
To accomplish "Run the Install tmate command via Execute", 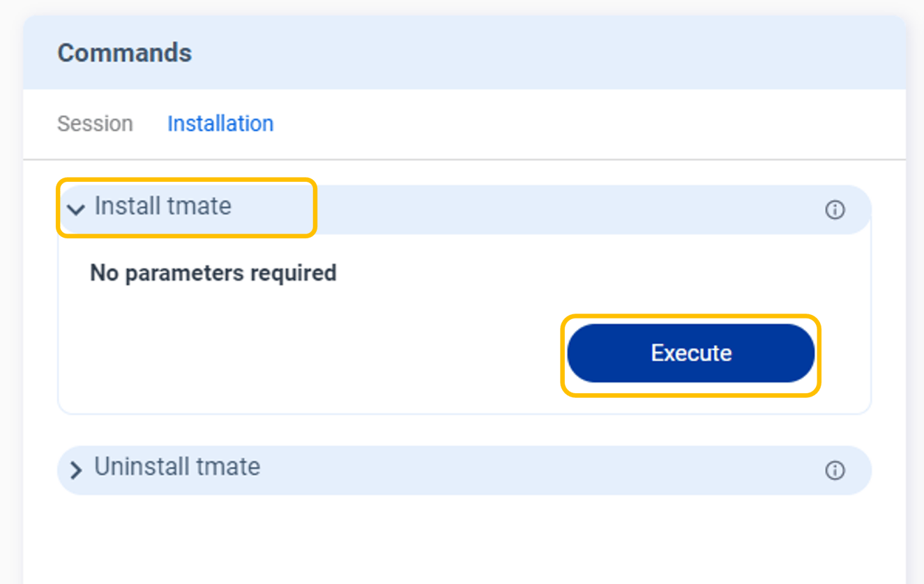I will pos(690,353).
